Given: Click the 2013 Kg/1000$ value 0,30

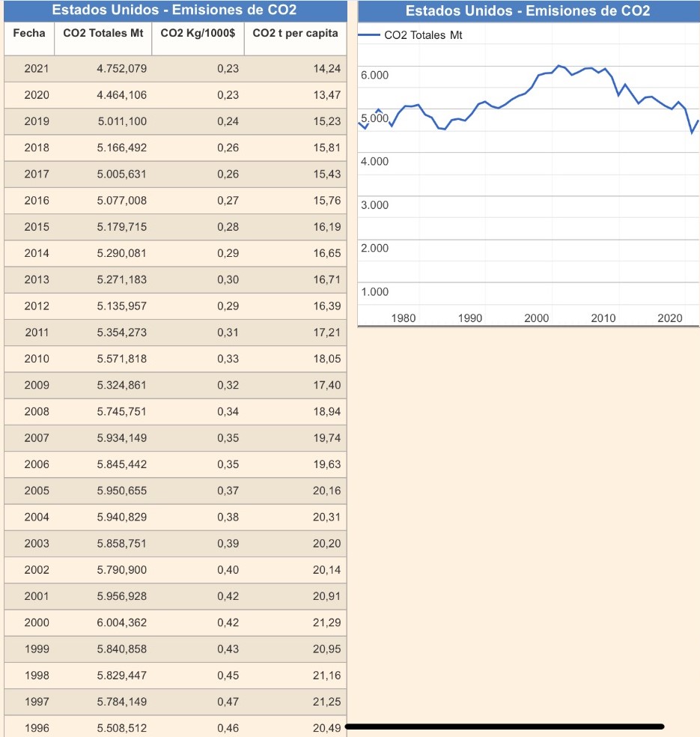Looking at the screenshot, I should [x=228, y=280].
